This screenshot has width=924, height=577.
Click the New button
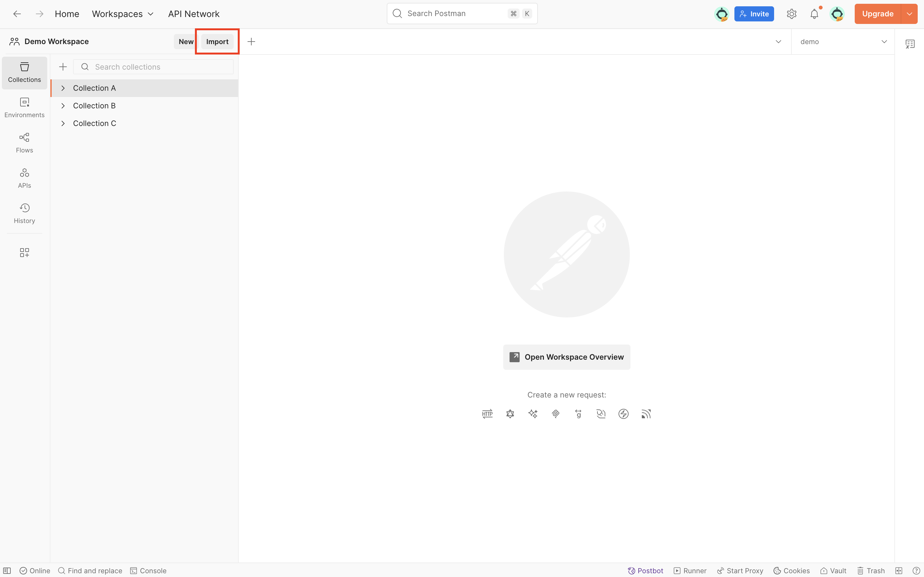pyautogui.click(x=186, y=42)
